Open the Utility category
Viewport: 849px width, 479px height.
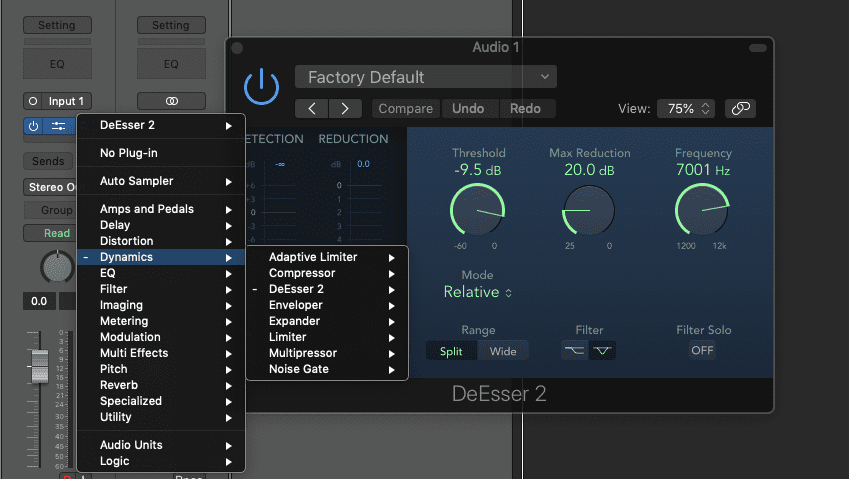click(161, 417)
